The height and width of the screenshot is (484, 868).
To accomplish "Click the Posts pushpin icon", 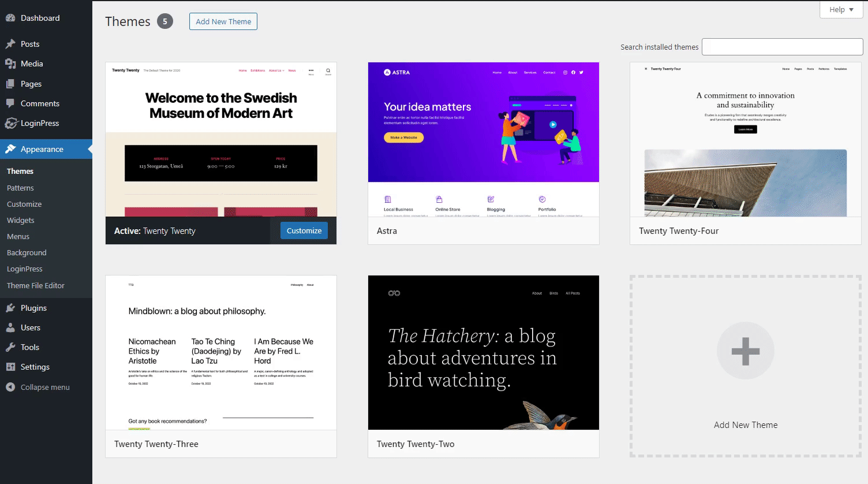I will pyautogui.click(x=10, y=44).
